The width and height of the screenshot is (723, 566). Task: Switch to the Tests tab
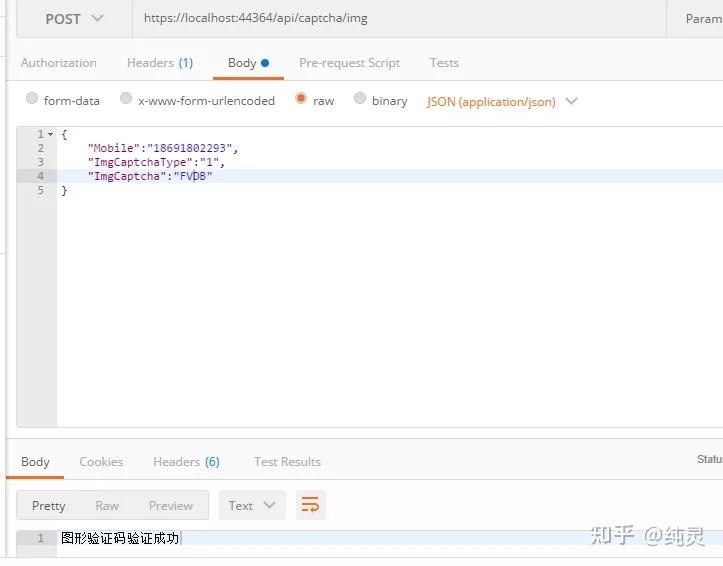(x=444, y=63)
